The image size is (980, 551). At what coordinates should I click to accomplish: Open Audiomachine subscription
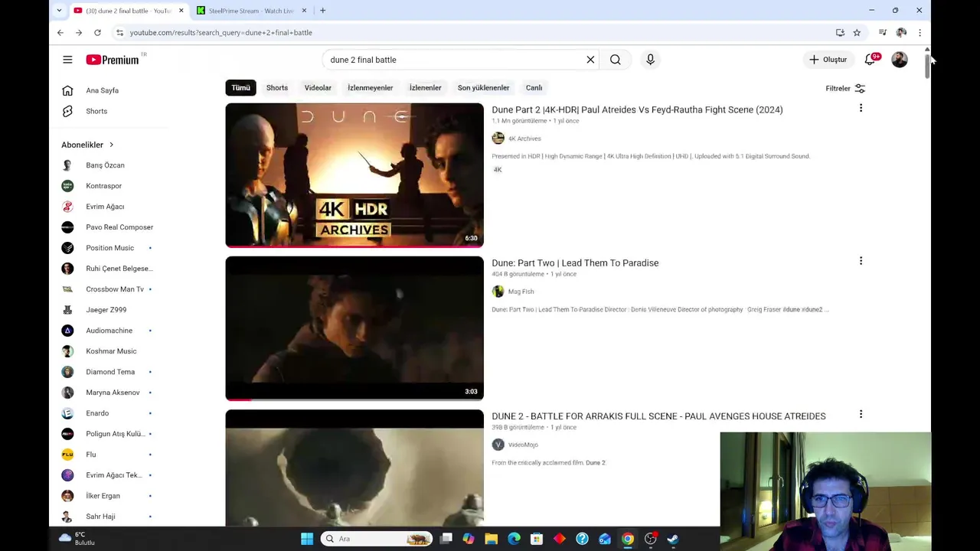107,331
